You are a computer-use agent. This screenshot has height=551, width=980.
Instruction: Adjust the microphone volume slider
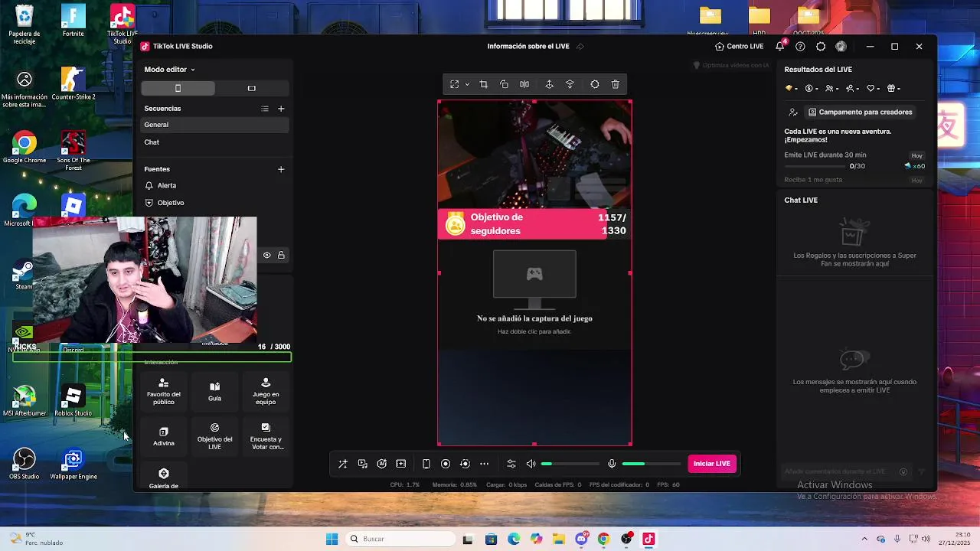[652, 464]
